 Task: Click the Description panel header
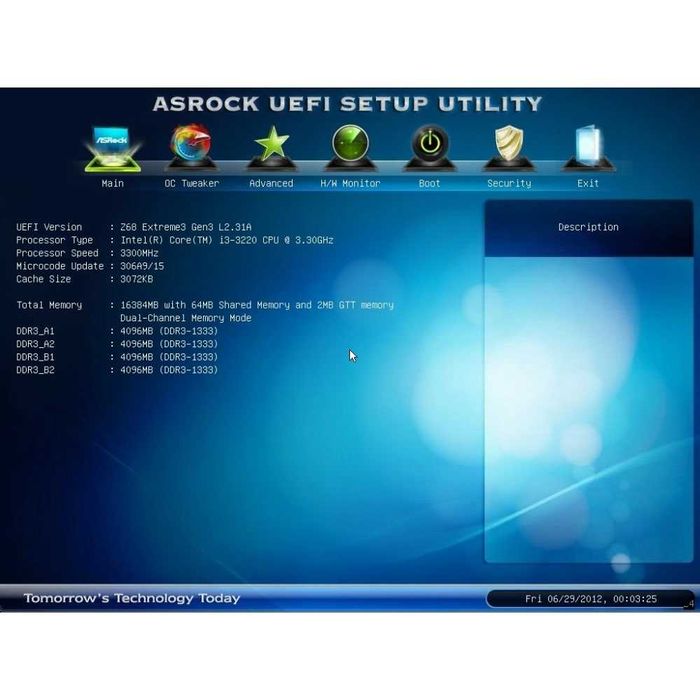pos(588,228)
